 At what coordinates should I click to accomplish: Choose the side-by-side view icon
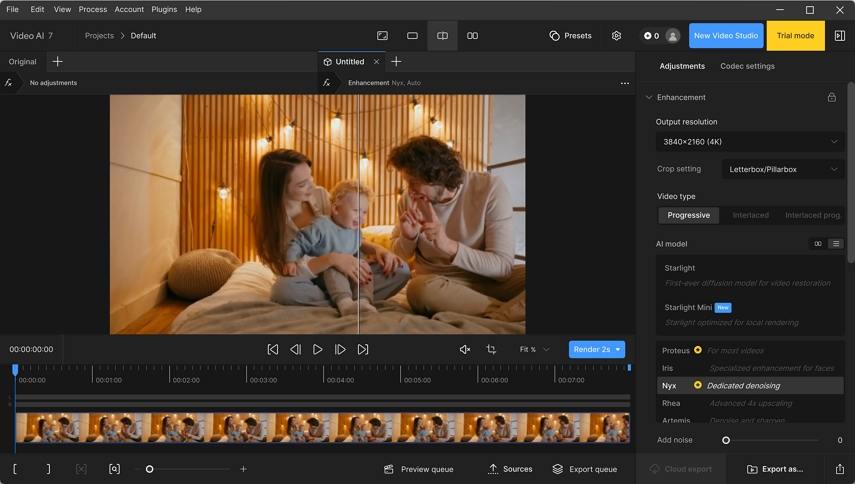coord(472,35)
